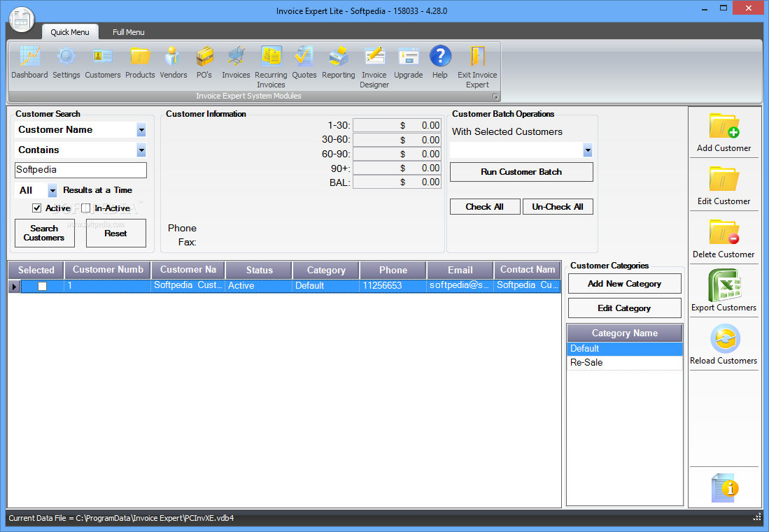Click the row selector arrow for customer 1
Viewport: 769px width, 532px height.
click(x=14, y=286)
